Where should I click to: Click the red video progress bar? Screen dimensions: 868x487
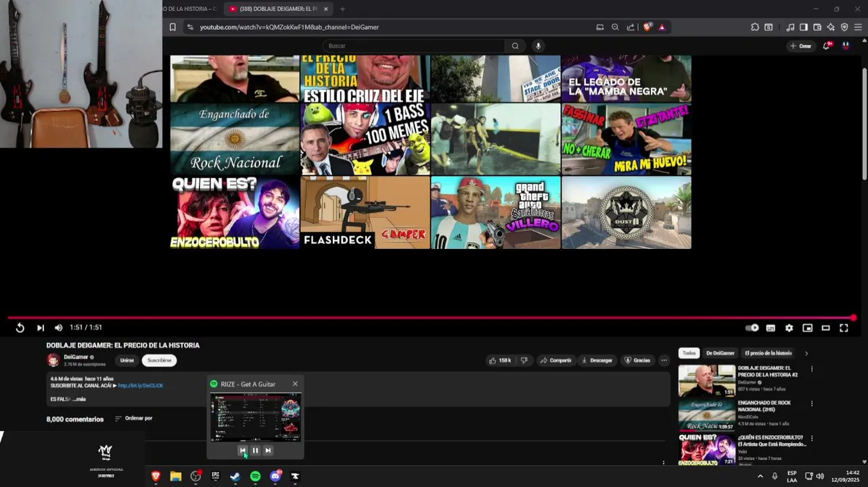[431, 317]
